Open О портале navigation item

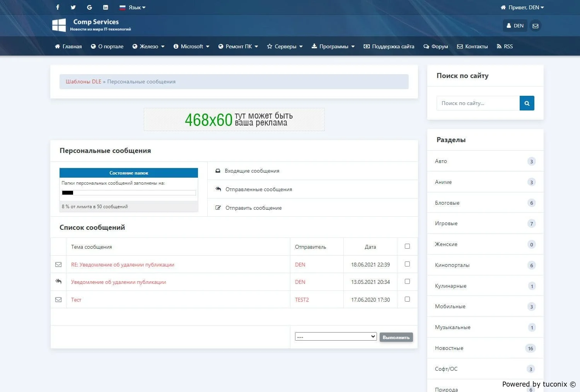point(107,46)
